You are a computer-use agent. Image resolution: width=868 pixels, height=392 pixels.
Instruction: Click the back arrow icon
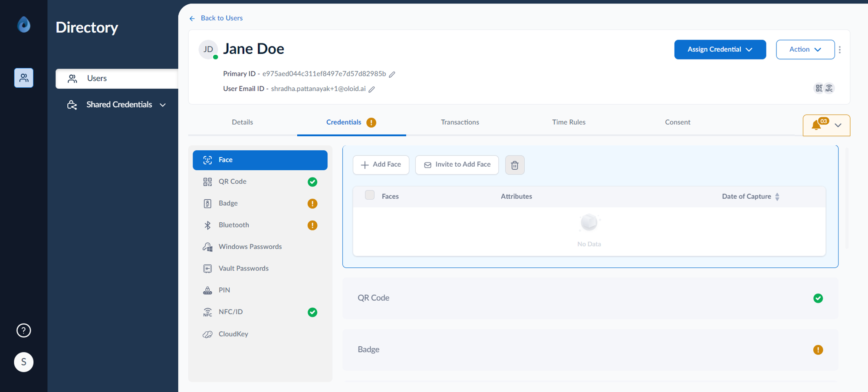point(192,18)
